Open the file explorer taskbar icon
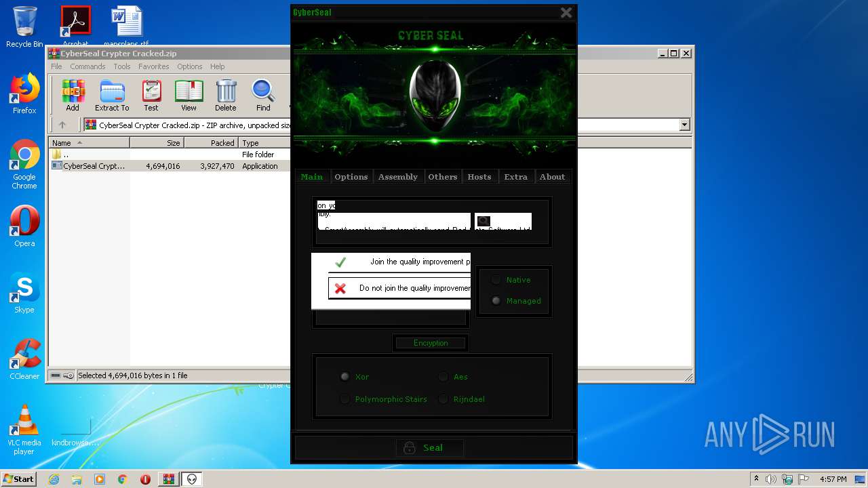This screenshot has height=488, width=868. pyautogui.click(x=77, y=479)
